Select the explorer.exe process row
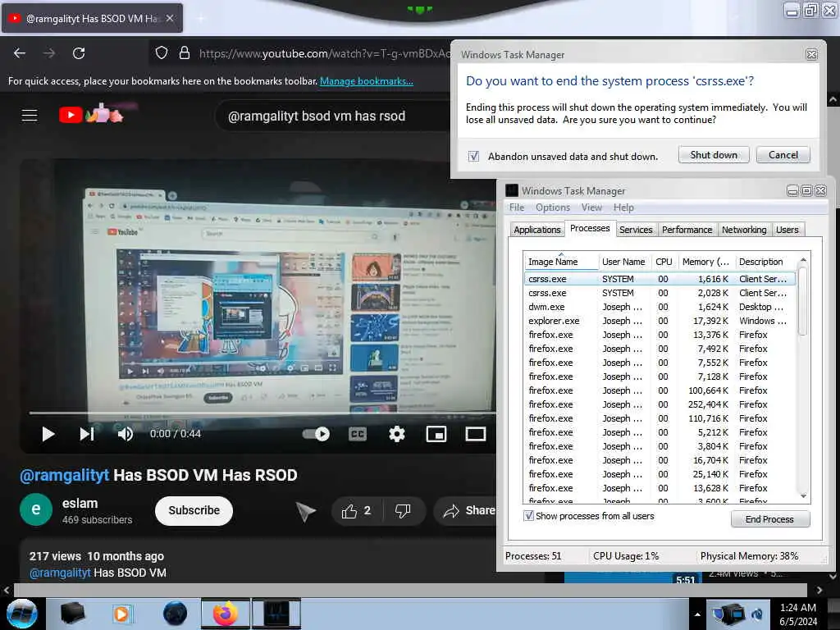 tap(660, 321)
